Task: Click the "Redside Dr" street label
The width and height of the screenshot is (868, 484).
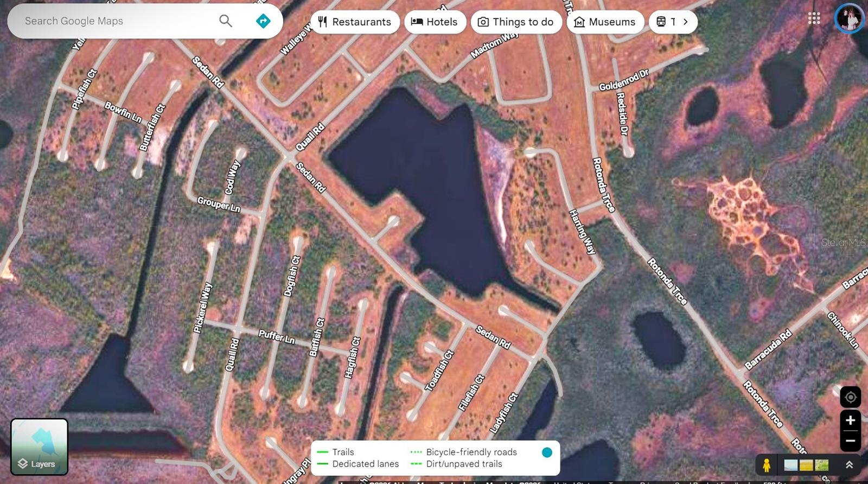Action: click(622, 114)
